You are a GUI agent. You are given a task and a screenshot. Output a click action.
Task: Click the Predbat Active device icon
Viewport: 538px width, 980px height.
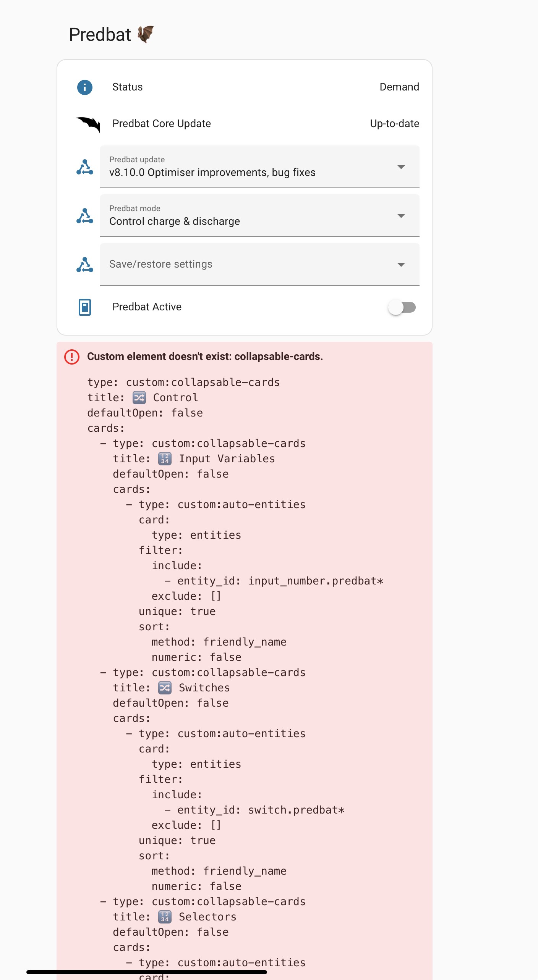[85, 307]
